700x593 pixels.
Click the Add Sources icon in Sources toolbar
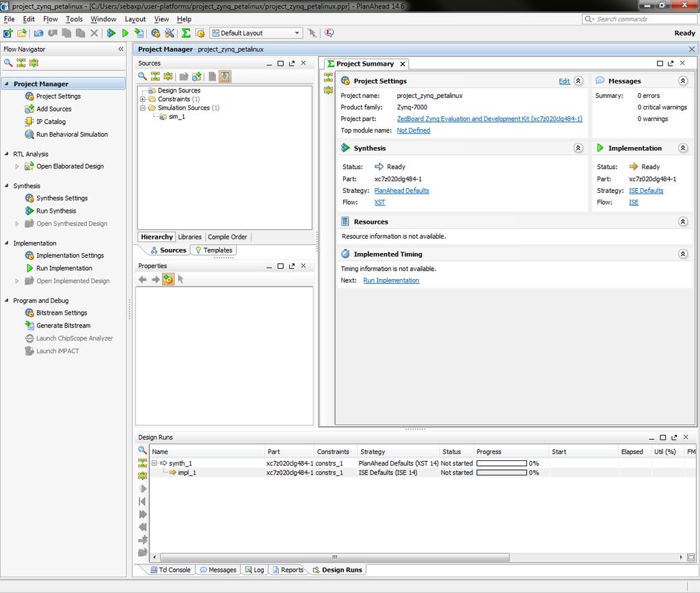[197, 77]
